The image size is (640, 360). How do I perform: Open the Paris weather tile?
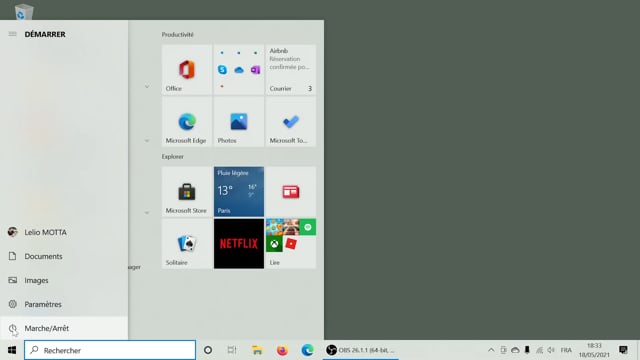pos(239,191)
